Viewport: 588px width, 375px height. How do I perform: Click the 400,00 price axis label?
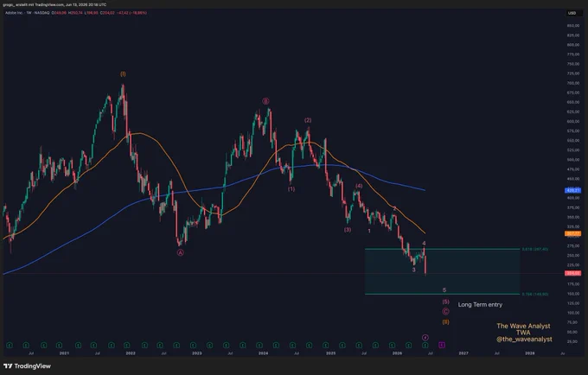pos(573,198)
